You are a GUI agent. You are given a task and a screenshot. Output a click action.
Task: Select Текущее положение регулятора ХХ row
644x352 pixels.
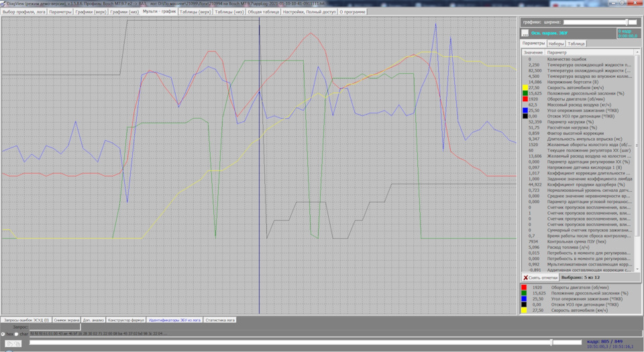[578, 150]
